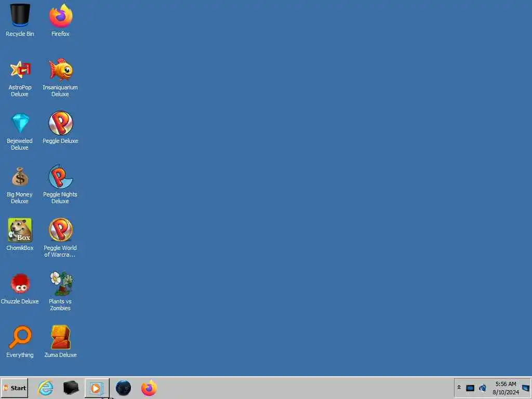This screenshot has height=399, width=532.
Task: Select the Zuma Deluxe desktop icon
Action: 60,342
